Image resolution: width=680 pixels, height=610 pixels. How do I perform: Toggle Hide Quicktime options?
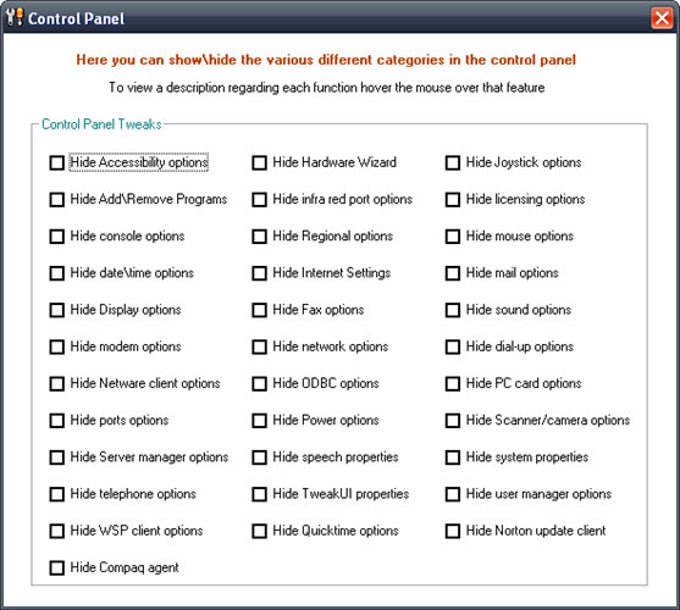pyautogui.click(x=259, y=532)
